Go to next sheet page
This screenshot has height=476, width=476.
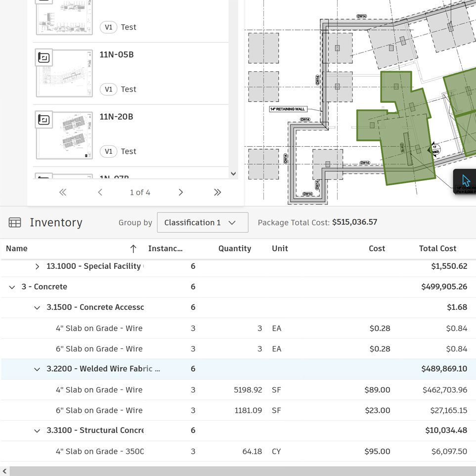tap(180, 192)
